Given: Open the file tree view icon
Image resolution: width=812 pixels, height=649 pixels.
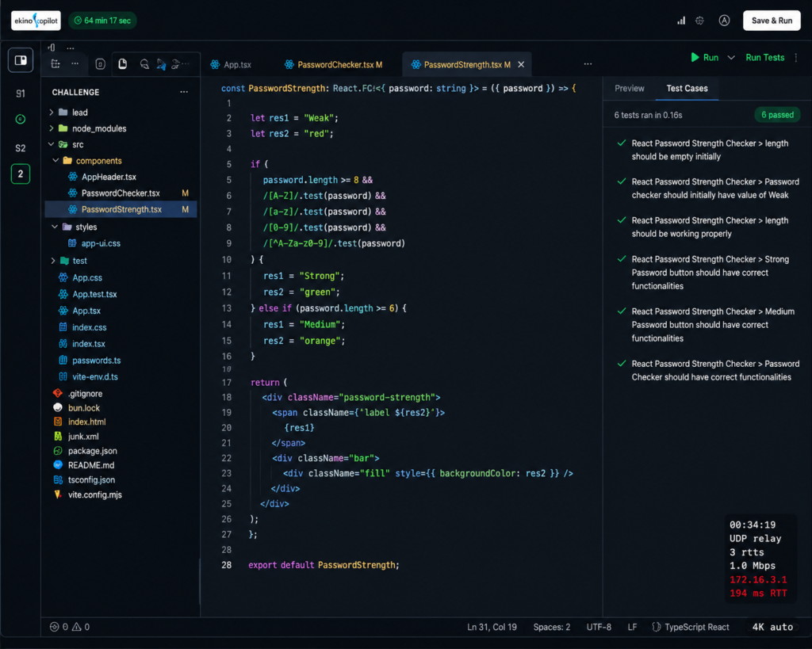Looking at the screenshot, I should pyautogui.click(x=56, y=64).
